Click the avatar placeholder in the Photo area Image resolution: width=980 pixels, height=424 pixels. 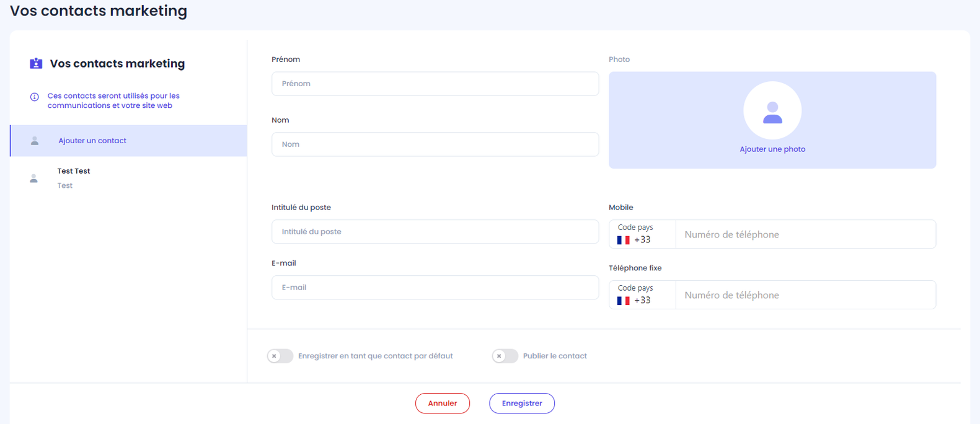(772, 110)
